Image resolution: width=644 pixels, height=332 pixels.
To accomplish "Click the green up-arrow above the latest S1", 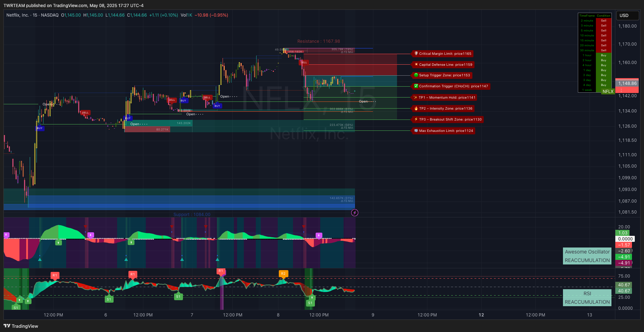I will (312, 297).
